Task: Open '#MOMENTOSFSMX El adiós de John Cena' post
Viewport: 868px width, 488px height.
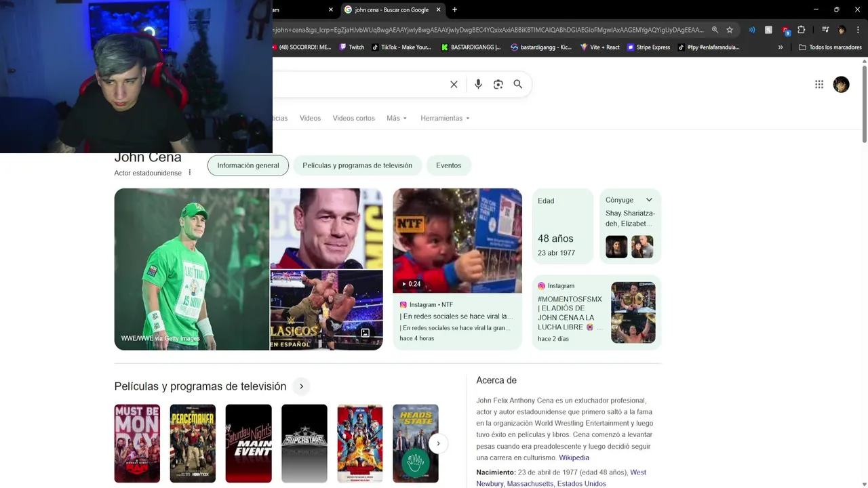Action: click(570, 312)
